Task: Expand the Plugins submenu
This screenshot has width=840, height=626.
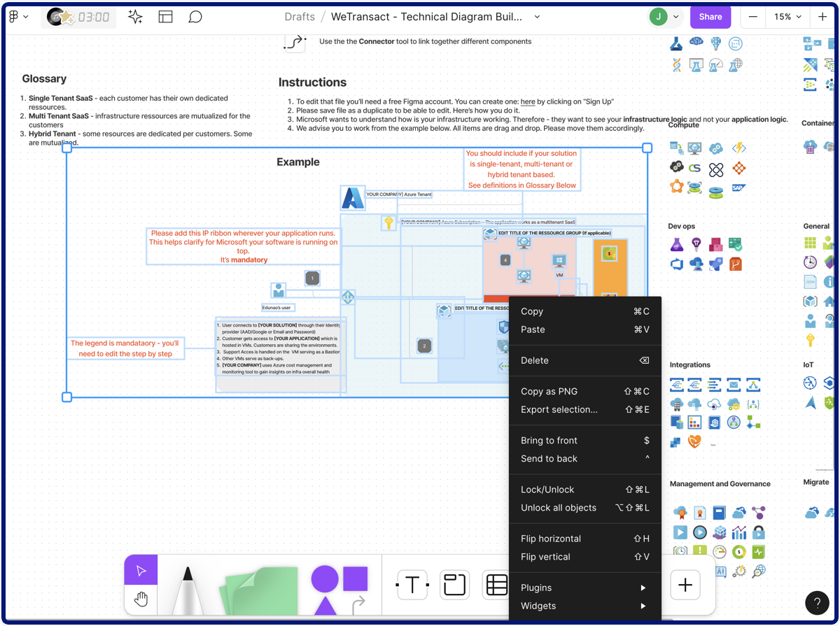Action: coord(585,588)
